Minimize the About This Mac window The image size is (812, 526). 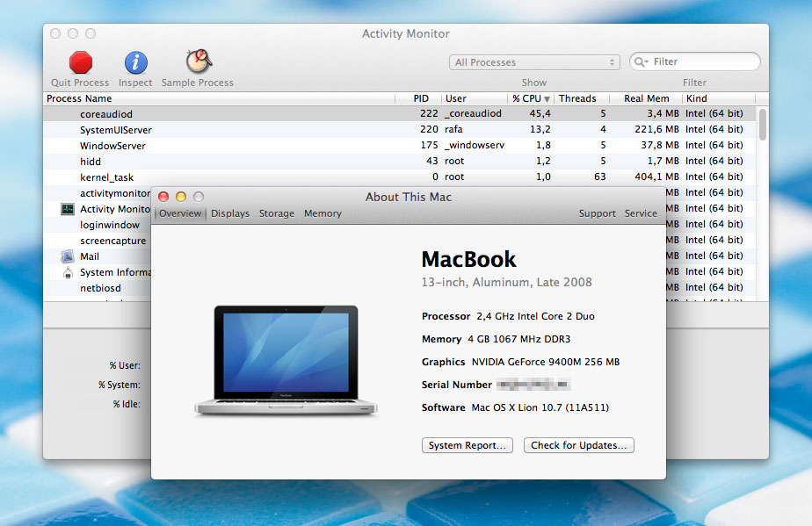point(181,197)
